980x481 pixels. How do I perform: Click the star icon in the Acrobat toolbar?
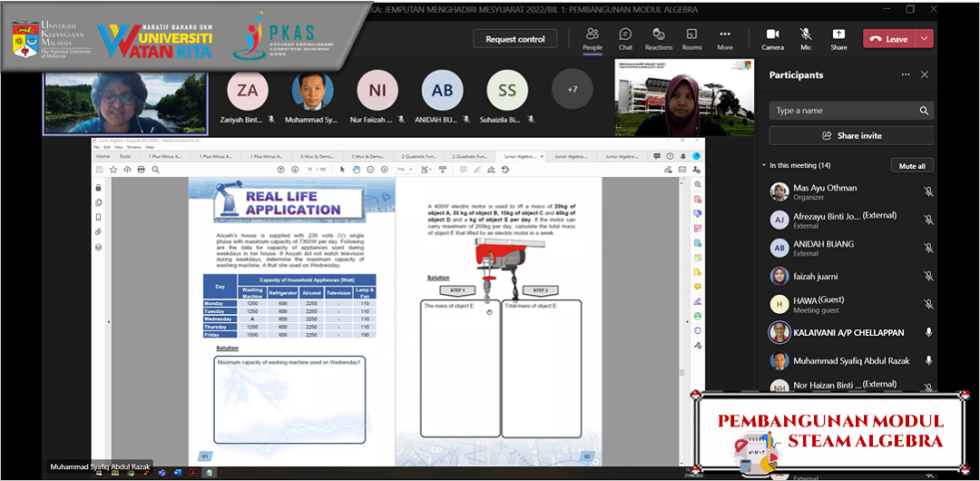pos(113,170)
